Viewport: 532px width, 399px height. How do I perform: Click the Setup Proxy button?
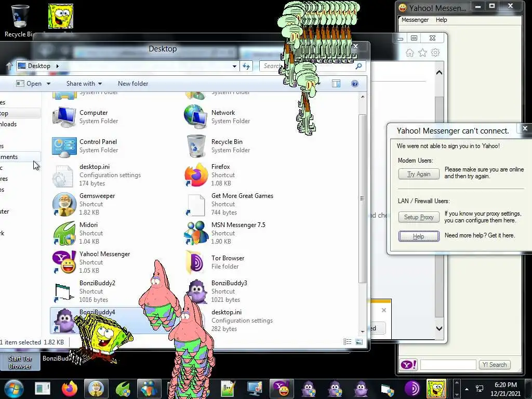coord(419,217)
